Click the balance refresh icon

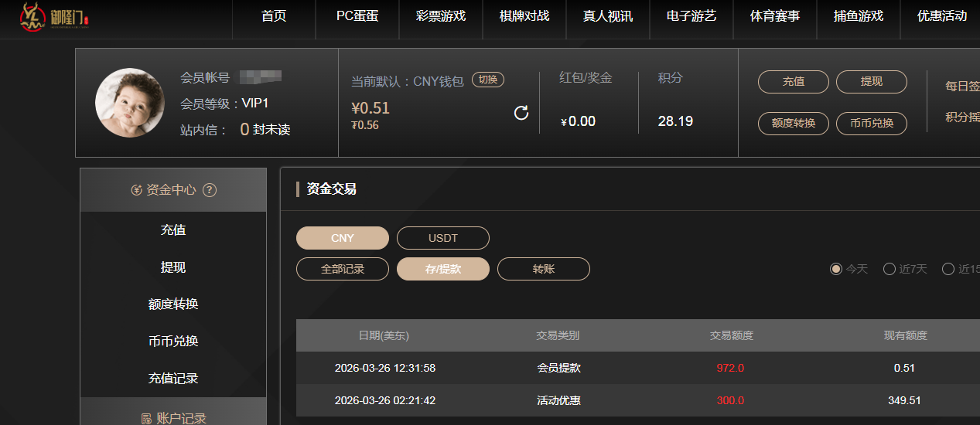pyautogui.click(x=521, y=114)
